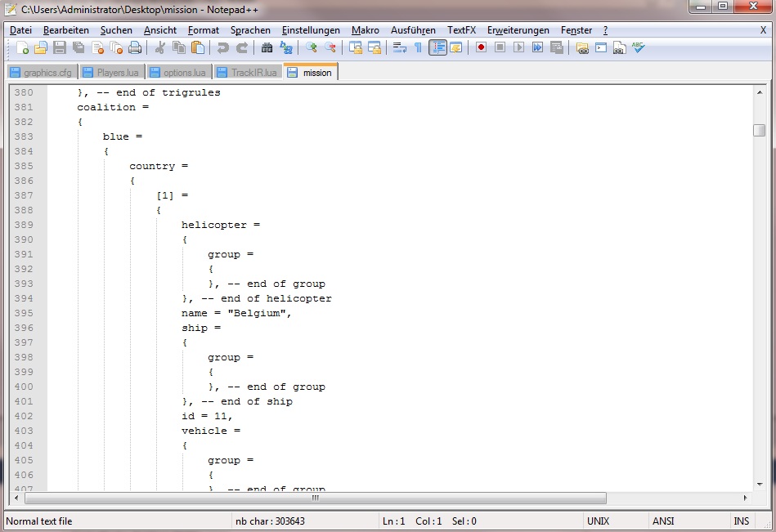
Task: Open the Makro menu
Action: tap(366, 30)
